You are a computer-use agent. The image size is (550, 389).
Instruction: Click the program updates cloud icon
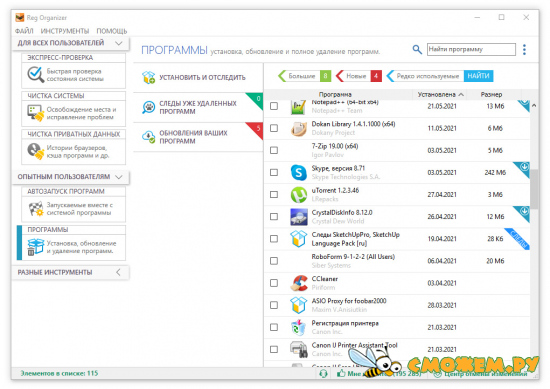tap(149, 137)
